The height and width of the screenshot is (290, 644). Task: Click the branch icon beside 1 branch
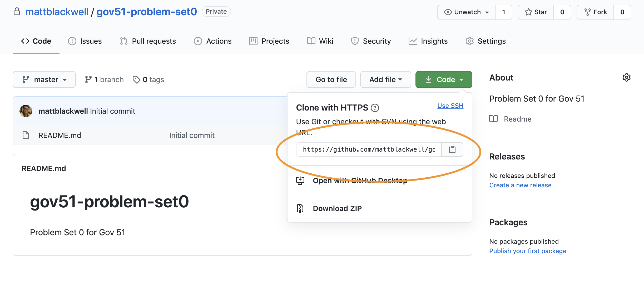pyautogui.click(x=88, y=79)
